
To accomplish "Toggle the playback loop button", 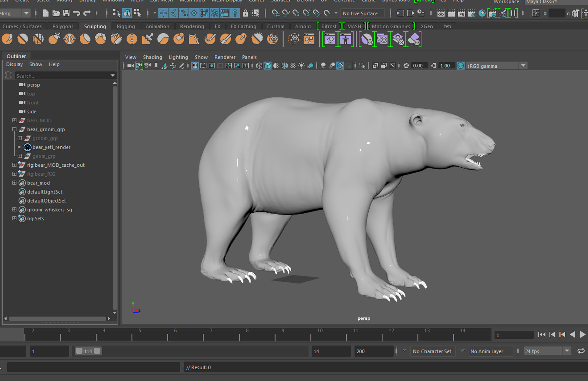I will (581, 351).
